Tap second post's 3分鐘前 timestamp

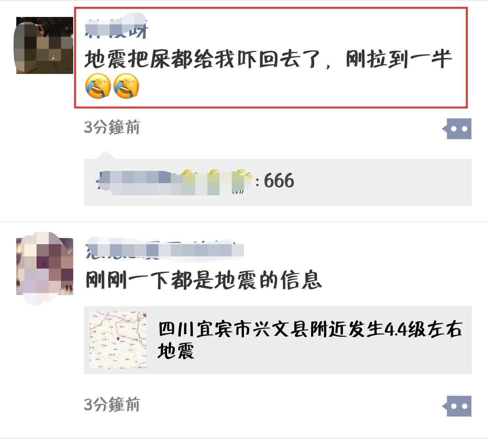click(x=112, y=405)
